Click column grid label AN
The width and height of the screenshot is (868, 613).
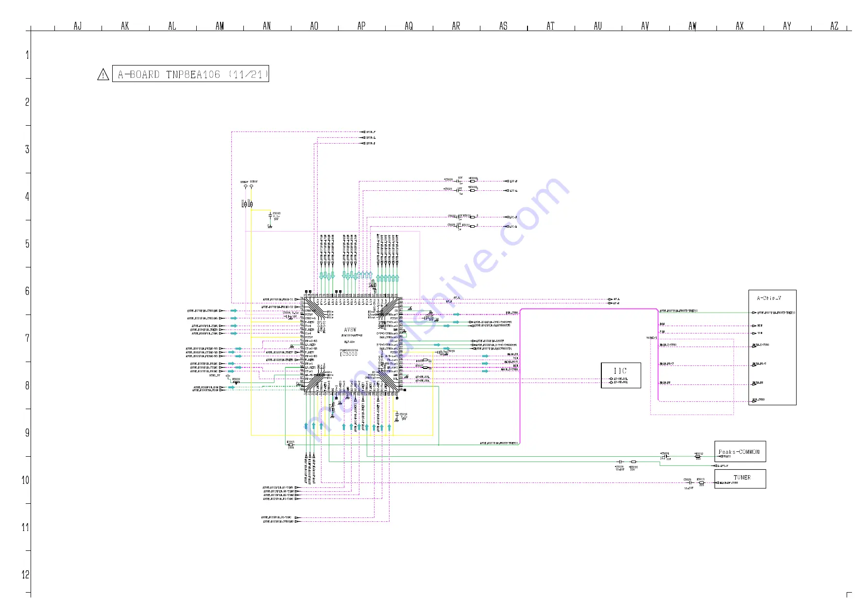coord(267,26)
